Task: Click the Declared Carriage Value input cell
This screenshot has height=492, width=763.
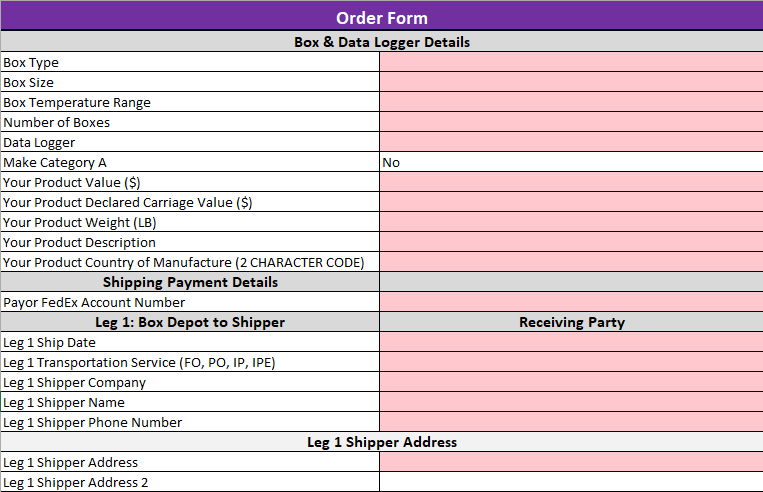Action: 570,202
